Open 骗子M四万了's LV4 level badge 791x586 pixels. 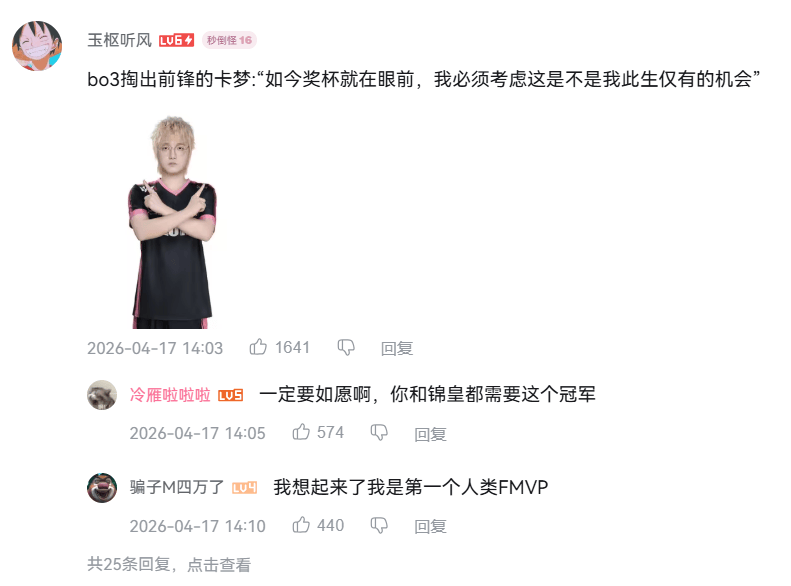coord(244,488)
